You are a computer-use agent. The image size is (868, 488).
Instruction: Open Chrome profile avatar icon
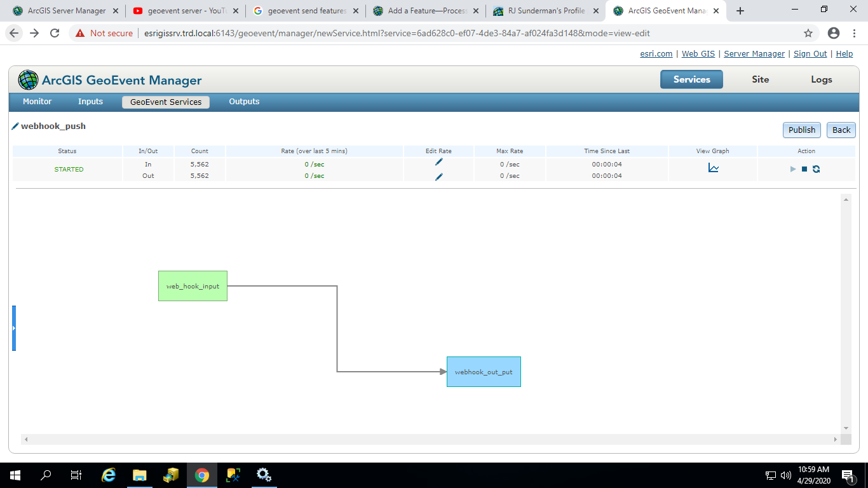click(834, 33)
